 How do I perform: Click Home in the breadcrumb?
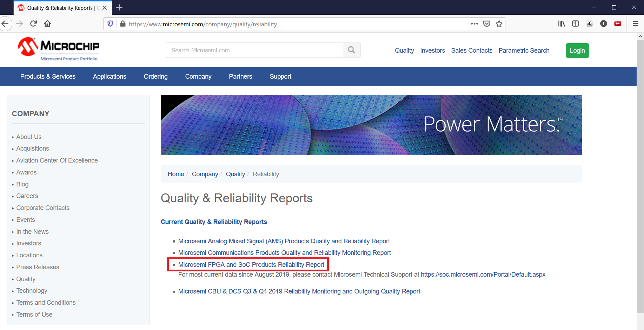176,174
